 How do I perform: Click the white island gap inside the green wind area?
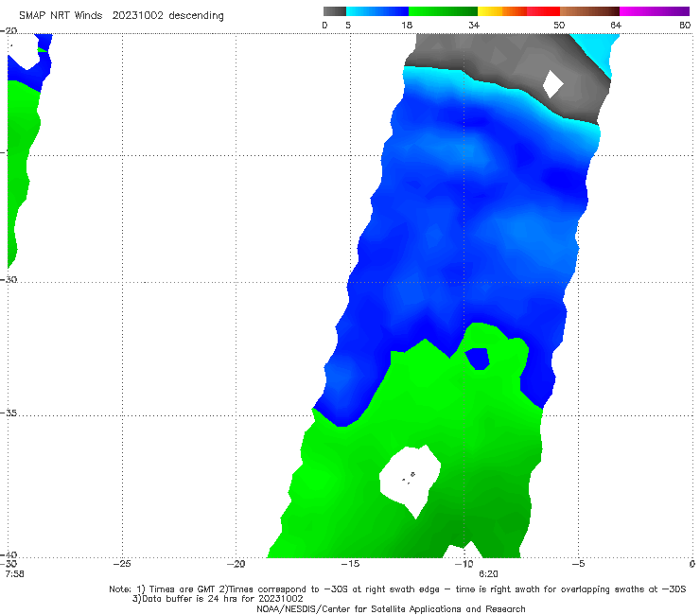coord(410,480)
